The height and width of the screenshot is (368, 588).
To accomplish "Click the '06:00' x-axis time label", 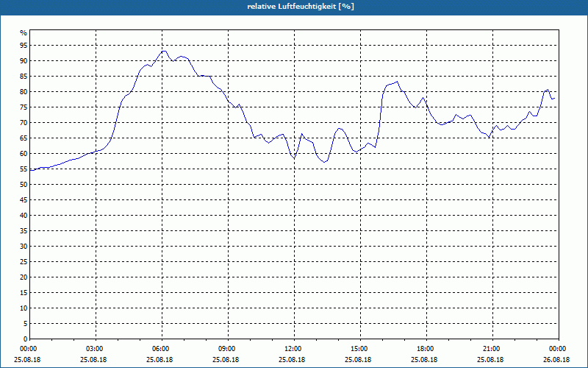I will point(162,349).
